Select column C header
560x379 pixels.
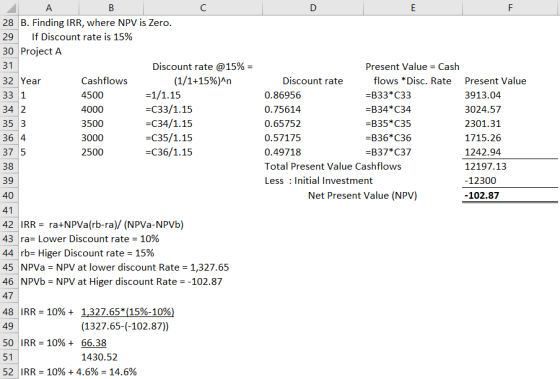click(x=203, y=8)
